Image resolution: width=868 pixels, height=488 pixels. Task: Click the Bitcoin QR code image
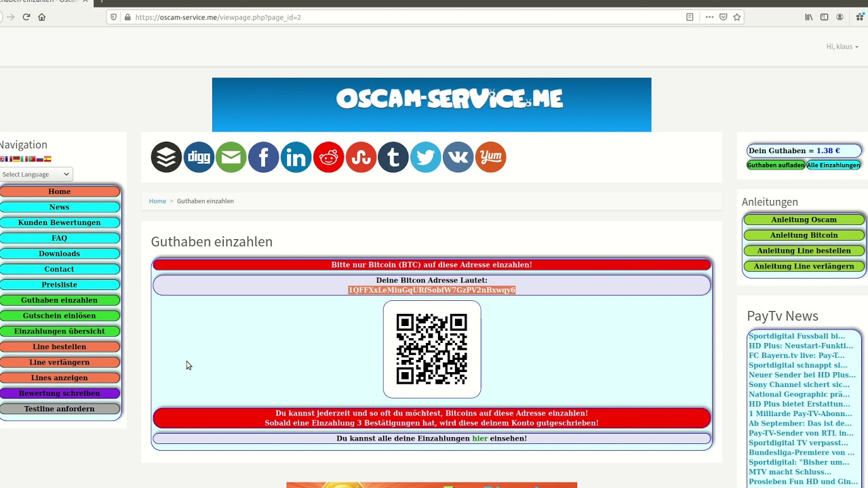click(432, 349)
